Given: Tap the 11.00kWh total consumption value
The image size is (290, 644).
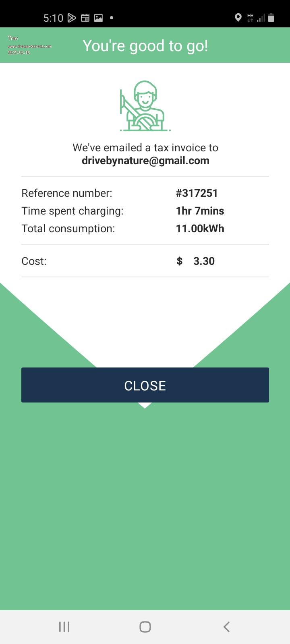Looking at the screenshot, I should pos(200,229).
